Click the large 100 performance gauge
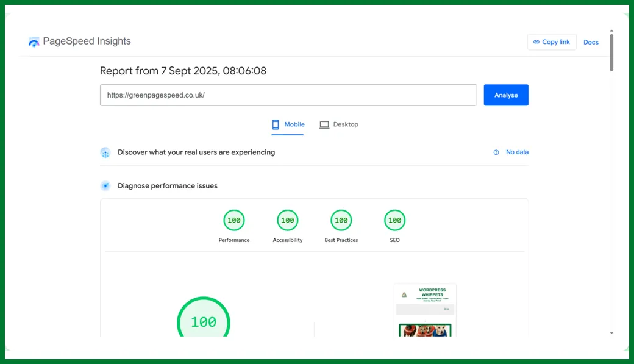The height and width of the screenshot is (364, 634). (x=204, y=321)
